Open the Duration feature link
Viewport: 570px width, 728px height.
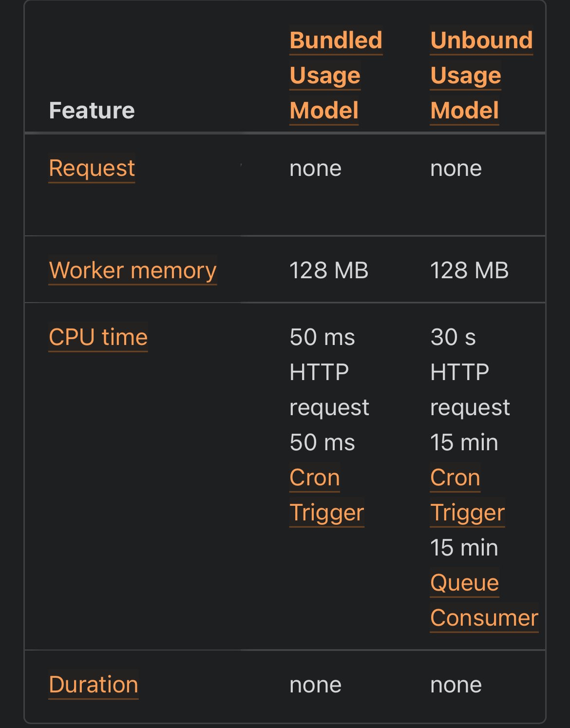click(x=93, y=684)
